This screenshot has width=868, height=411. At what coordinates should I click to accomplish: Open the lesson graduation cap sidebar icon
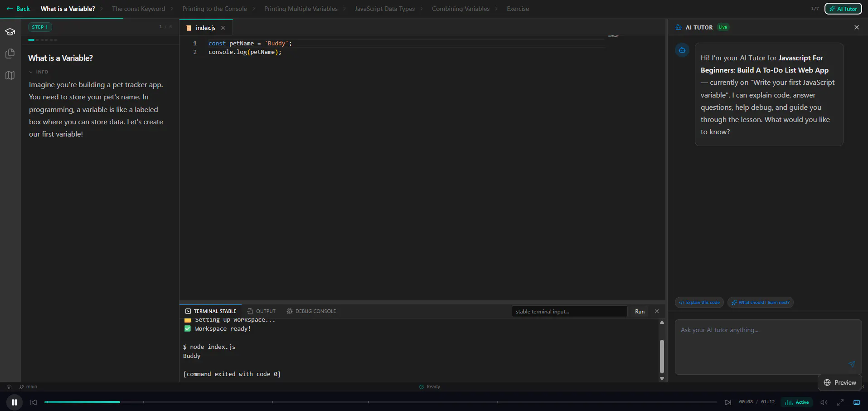[x=10, y=32]
